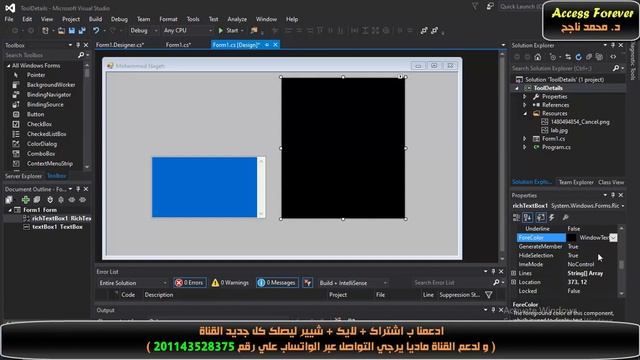
Task: Click the Save All toolbar icon
Action: click(x=82, y=31)
